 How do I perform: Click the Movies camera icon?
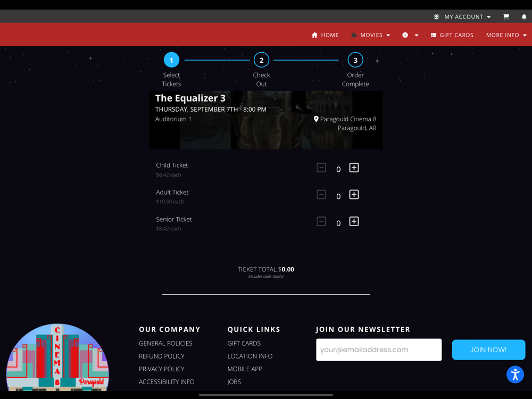click(354, 35)
